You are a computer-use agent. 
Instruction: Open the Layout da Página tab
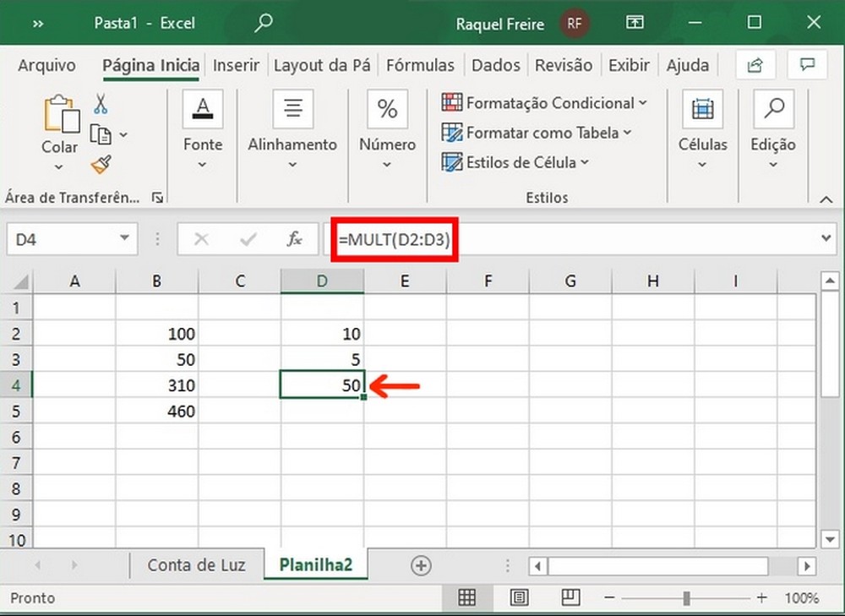click(322, 66)
